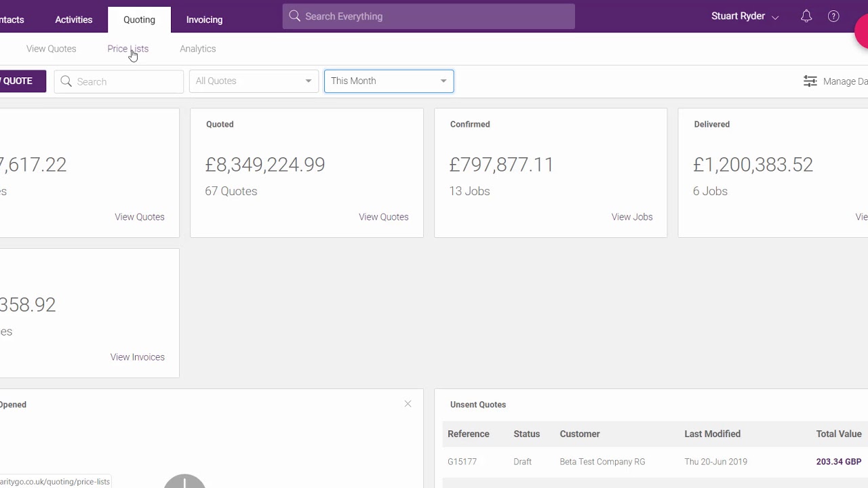This screenshot has width=868, height=488.
Task: Click View Quotes in the Quoted card
Action: coord(383,217)
